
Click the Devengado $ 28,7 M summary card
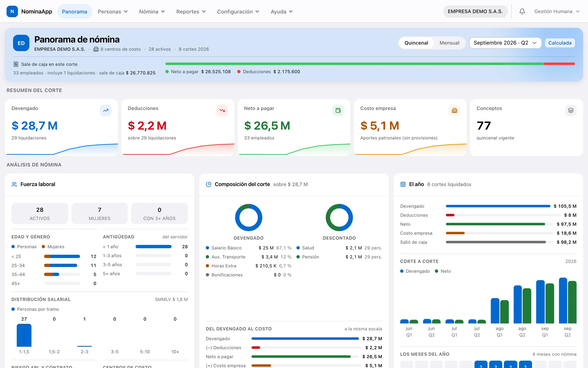(62, 127)
